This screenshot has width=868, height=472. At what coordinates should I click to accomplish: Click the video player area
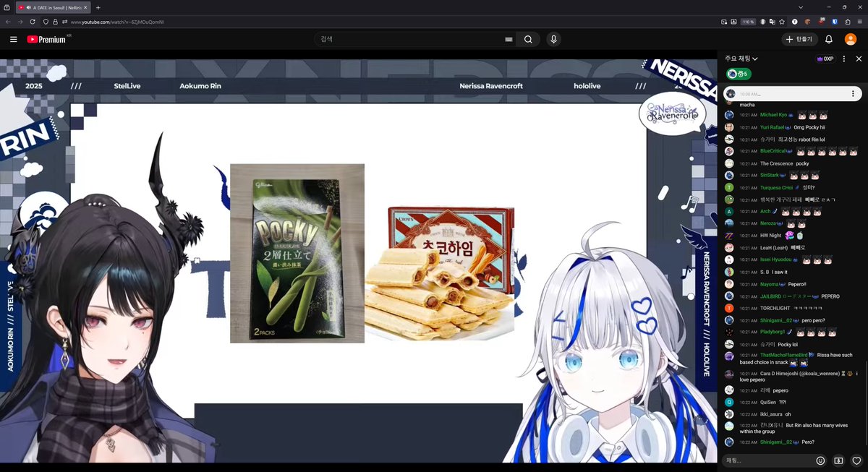tap(358, 260)
